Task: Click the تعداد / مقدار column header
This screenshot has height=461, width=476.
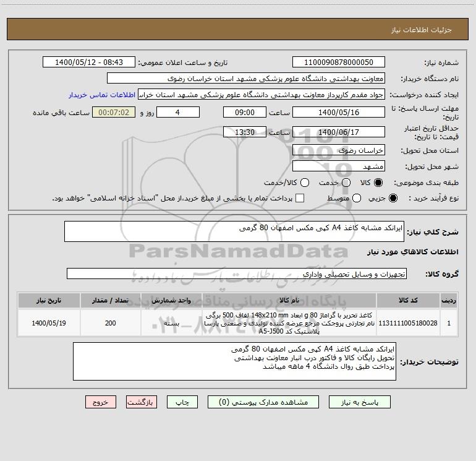Action: (x=110, y=300)
